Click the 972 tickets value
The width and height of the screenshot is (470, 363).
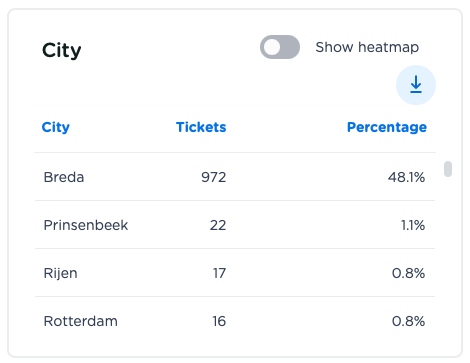[x=214, y=177]
